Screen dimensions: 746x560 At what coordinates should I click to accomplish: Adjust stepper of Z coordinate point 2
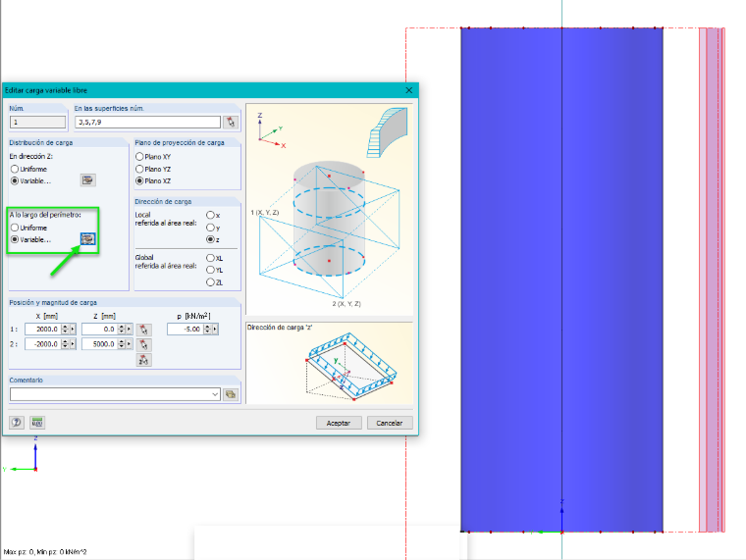pos(122,344)
